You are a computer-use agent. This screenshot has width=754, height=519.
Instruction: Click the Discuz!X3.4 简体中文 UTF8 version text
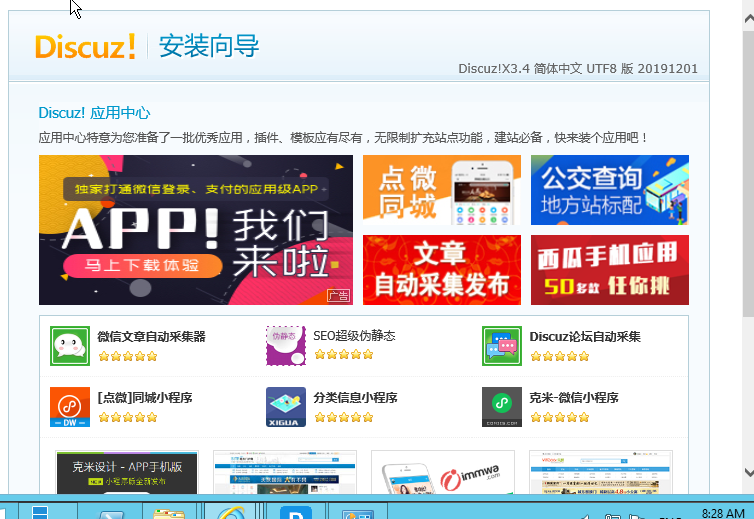tap(578, 69)
